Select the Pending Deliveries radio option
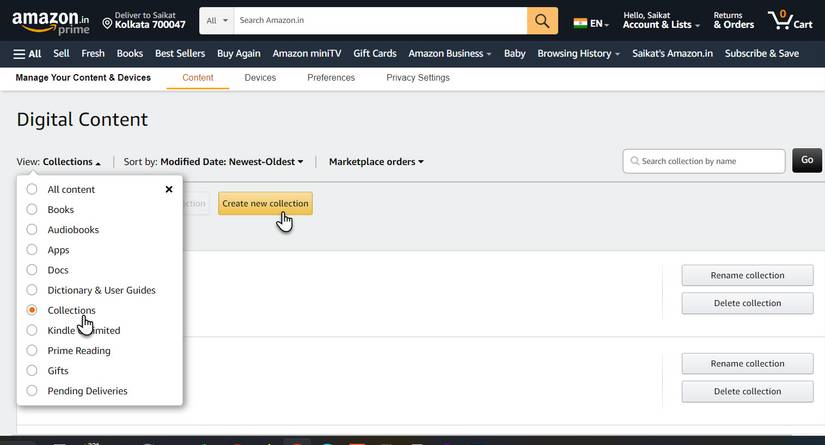The width and height of the screenshot is (825, 445). coord(32,390)
